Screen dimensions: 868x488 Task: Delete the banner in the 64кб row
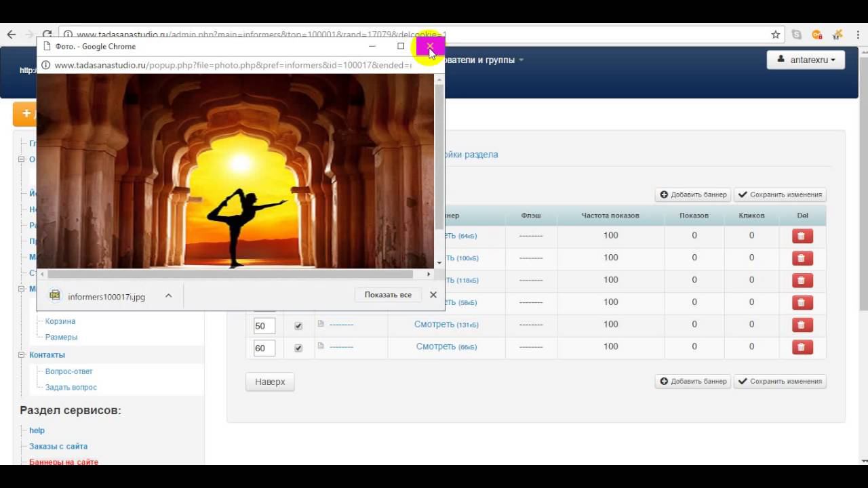[802, 236]
